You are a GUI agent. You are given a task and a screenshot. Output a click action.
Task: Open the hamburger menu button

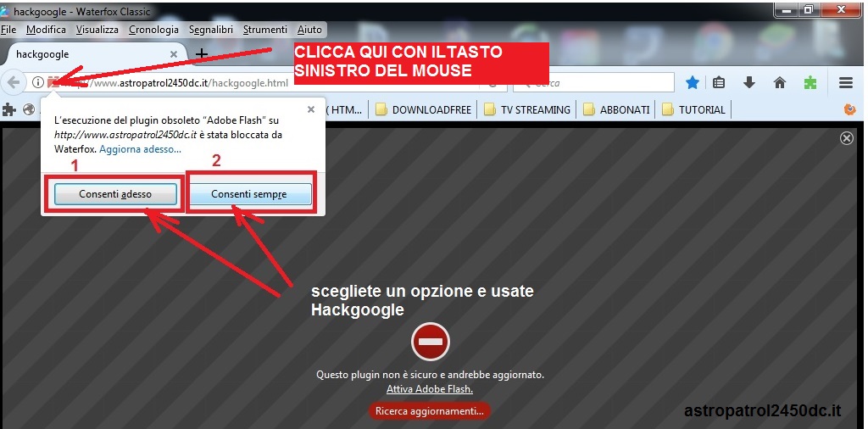pyautogui.click(x=846, y=83)
